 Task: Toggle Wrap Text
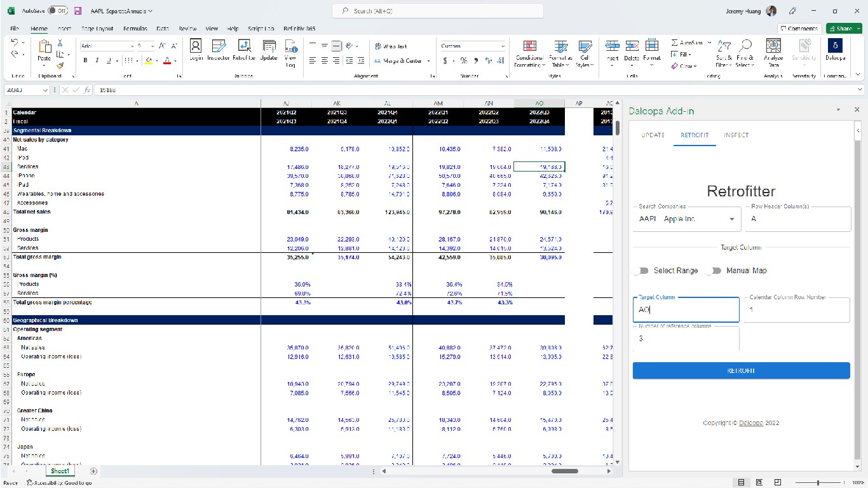[x=391, y=46]
